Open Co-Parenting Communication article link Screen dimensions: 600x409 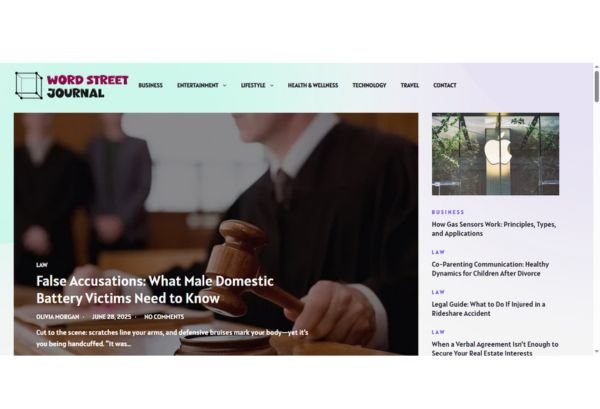pyautogui.click(x=490, y=269)
